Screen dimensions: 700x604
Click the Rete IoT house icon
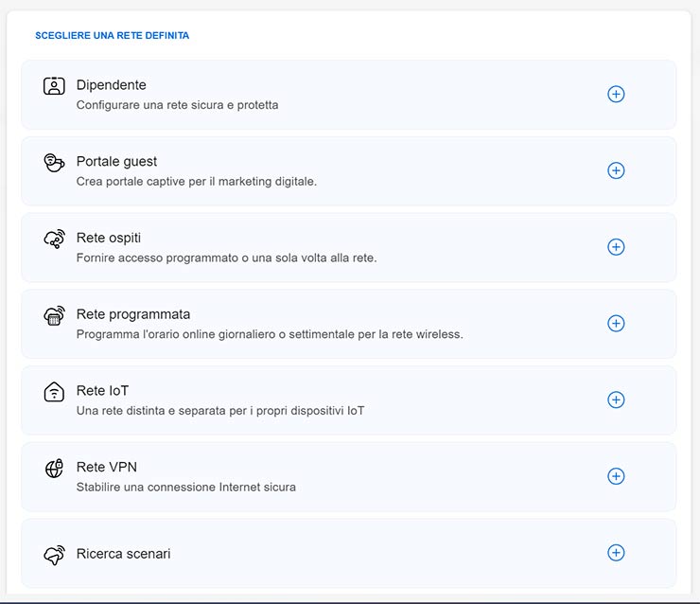tap(54, 392)
